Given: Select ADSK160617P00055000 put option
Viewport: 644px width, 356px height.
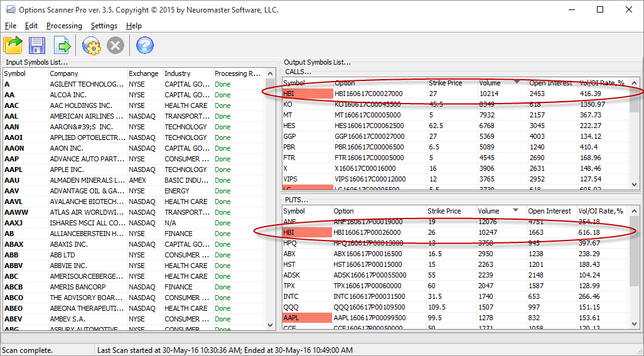Looking at the screenshot, I should pyautogui.click(x=370, y=275).
